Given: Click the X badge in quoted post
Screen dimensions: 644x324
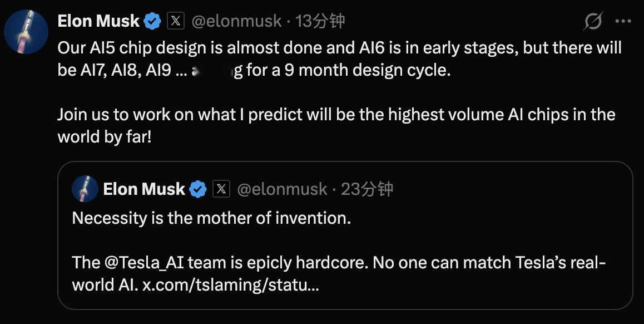Looking at the screenshot, I should coord(221,189).
